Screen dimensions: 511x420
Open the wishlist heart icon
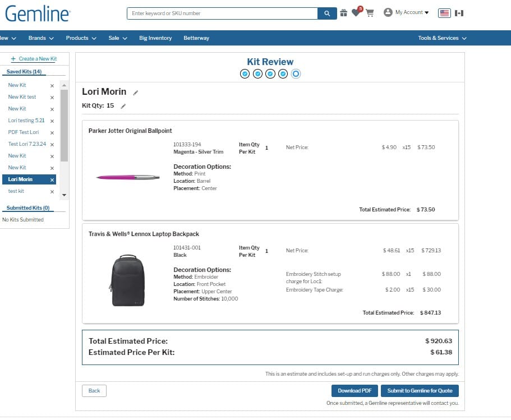coord(356,13)
